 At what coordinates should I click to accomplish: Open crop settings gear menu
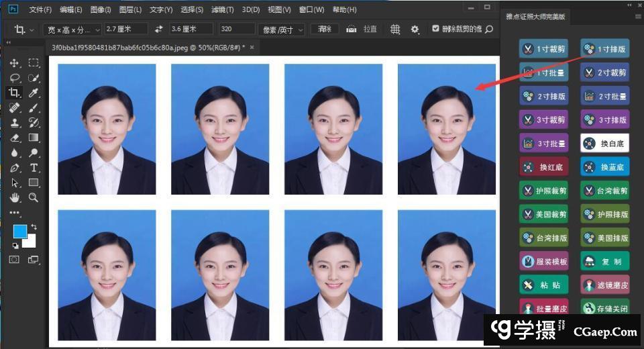coord(415,29)
